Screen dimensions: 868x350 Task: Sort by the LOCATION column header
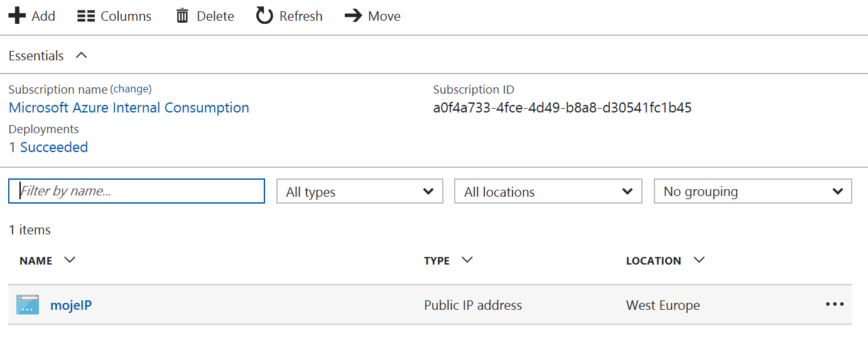click(654, 261)
